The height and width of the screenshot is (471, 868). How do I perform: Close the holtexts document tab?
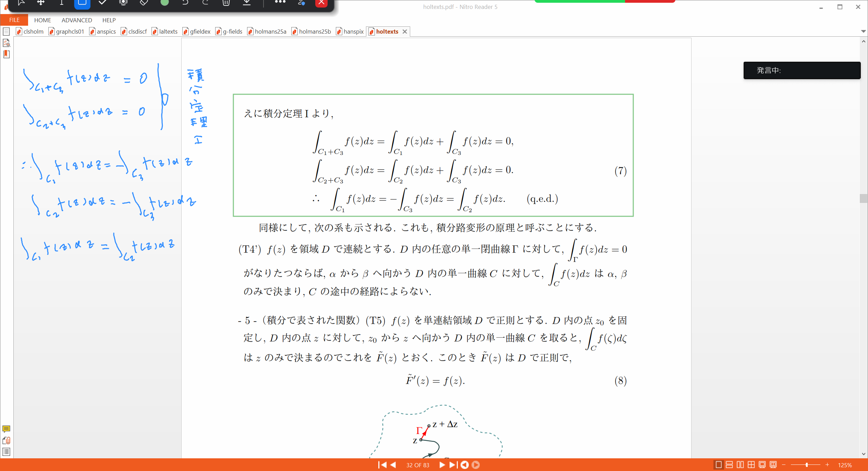click(x=405, y=31)
